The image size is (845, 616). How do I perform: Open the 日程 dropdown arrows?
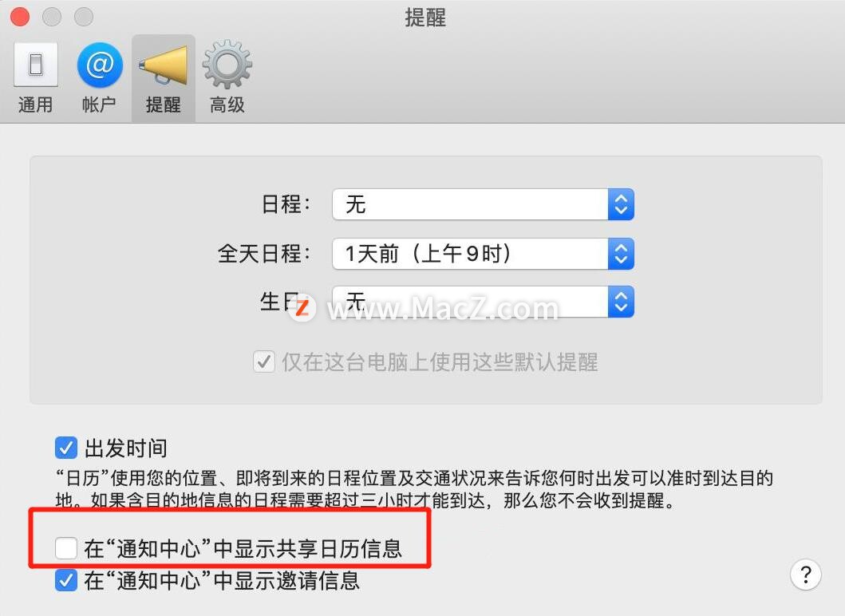[621, 204]
